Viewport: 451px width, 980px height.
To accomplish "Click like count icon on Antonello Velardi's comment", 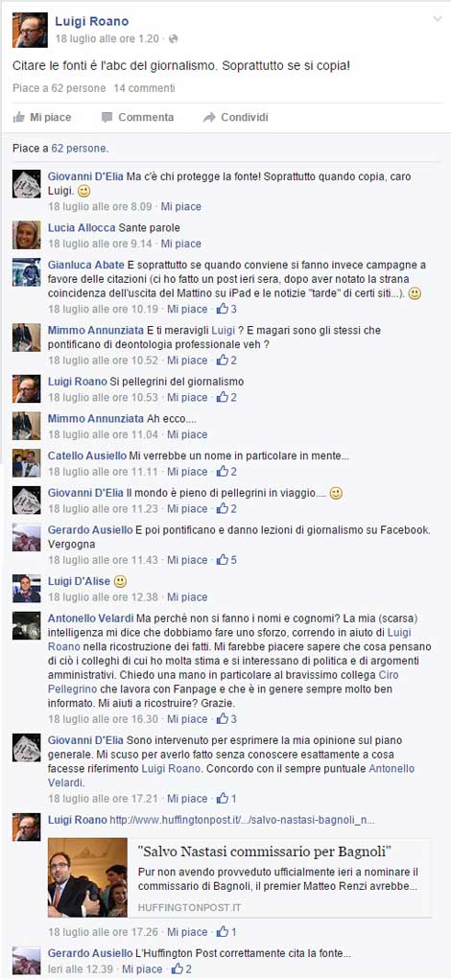I will (222, 719).
